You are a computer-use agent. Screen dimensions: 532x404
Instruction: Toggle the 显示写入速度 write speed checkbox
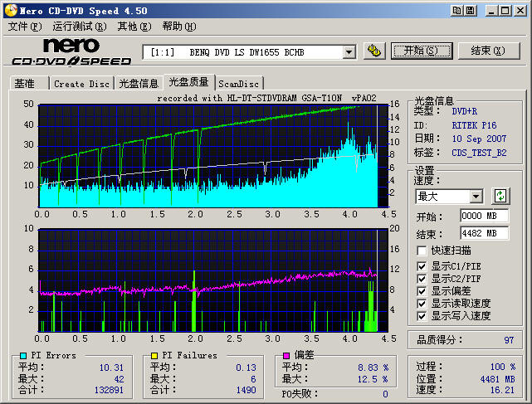tap(422, 316)
